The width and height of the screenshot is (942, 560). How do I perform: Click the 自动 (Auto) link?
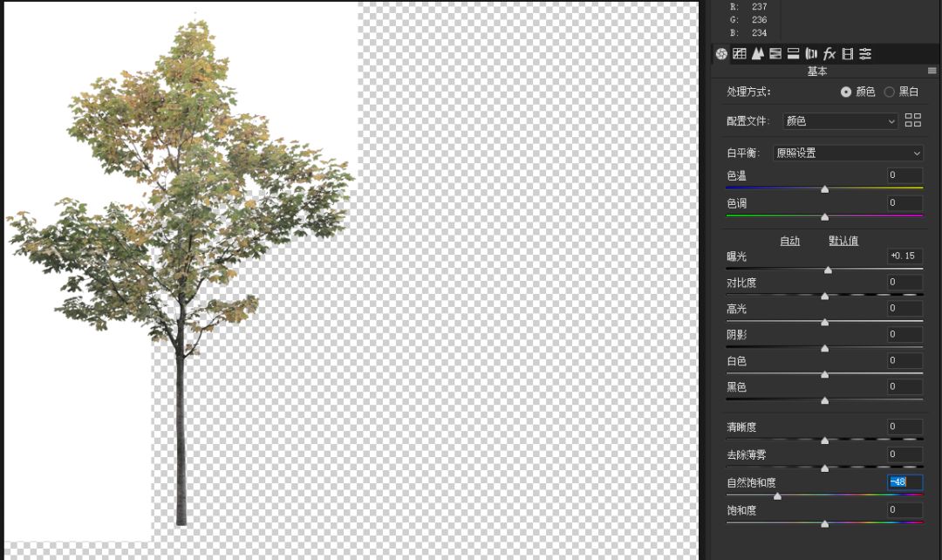(x=789, y=241)
